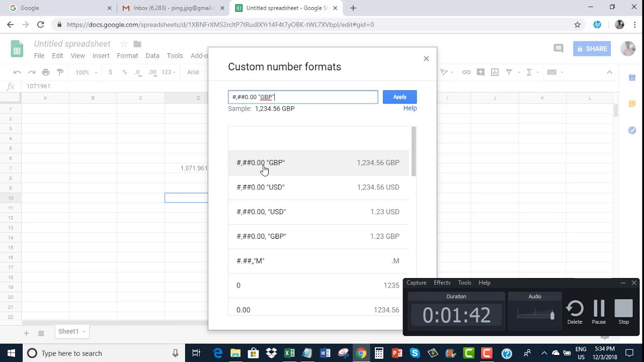The width and height of the screenshot is (644, 362).
Task: Open Excel from the Windows taskbar
Action: coord(289,353)
